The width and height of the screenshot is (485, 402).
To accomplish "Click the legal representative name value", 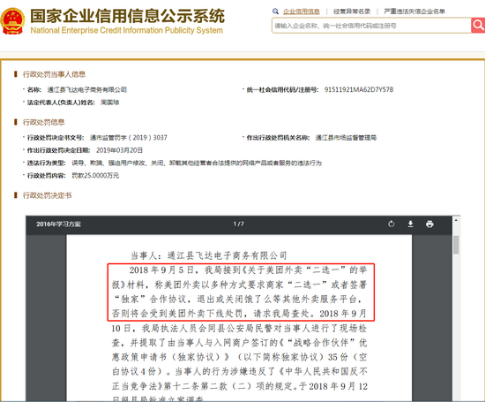I will pyautogui.click(x=110, y=102).
